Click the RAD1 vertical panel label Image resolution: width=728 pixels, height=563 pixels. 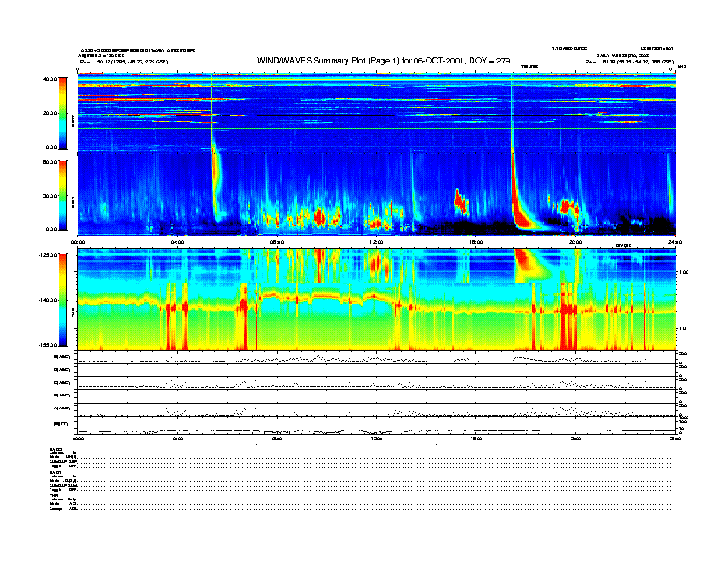(x=73, y=202)
